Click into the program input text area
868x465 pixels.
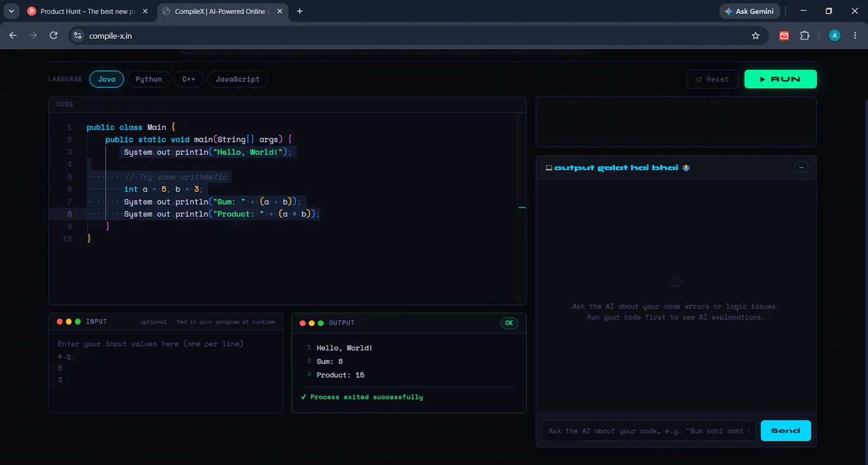pyautogui.click(x=166, y=371)
